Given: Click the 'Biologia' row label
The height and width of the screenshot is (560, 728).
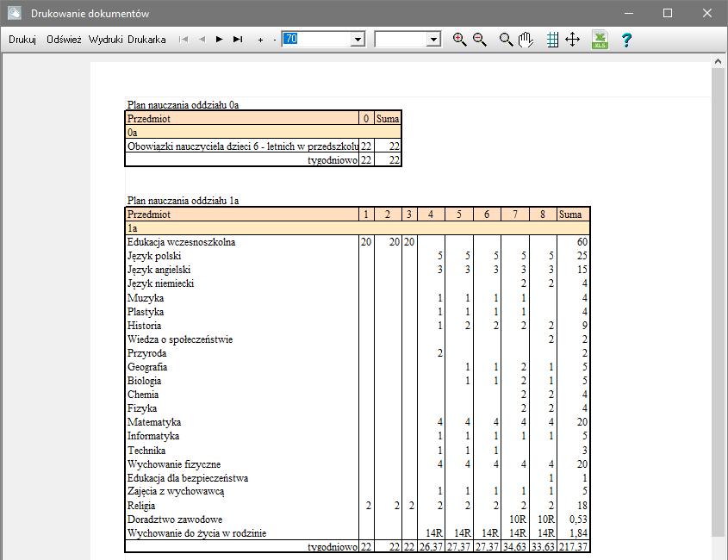Looking at the screenshot, I should [145, 381].
